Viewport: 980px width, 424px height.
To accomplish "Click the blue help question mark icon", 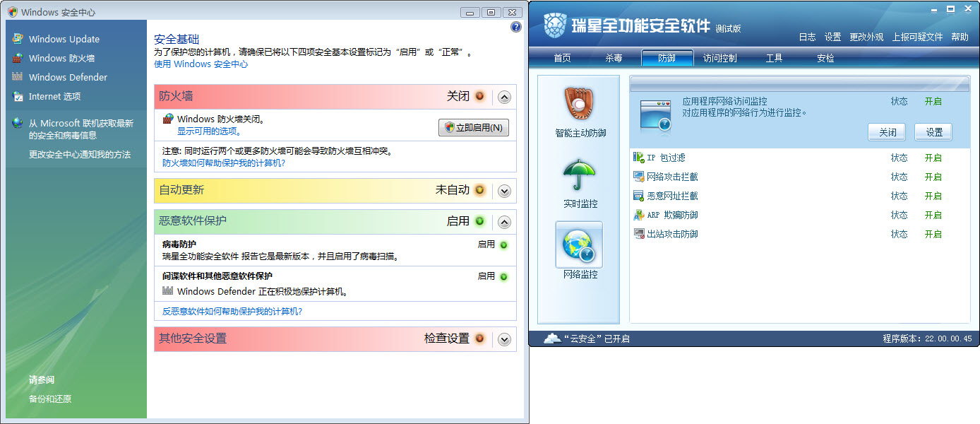I will coord(515,27).
